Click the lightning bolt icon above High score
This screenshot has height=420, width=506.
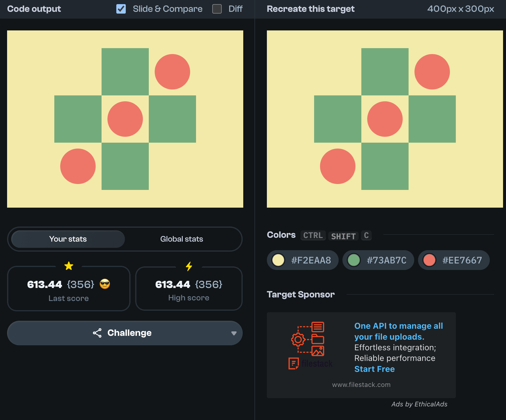[189, 266]
